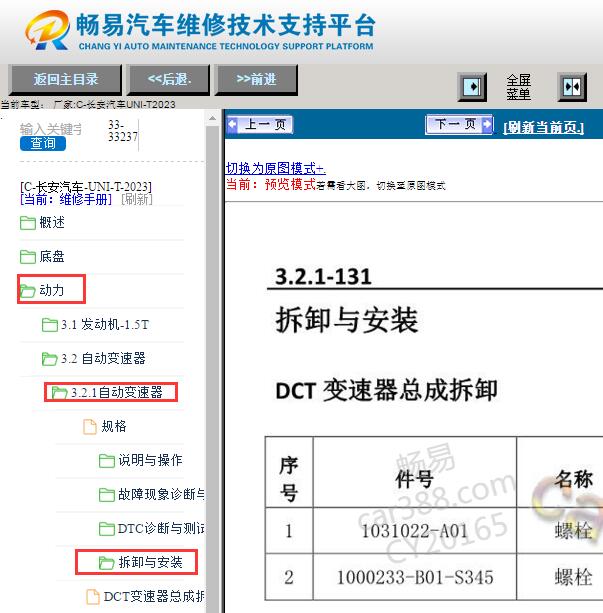Expand the 概述 tree item
The height and width of the screenshot is (613, 603).
(x=52, y=222)
